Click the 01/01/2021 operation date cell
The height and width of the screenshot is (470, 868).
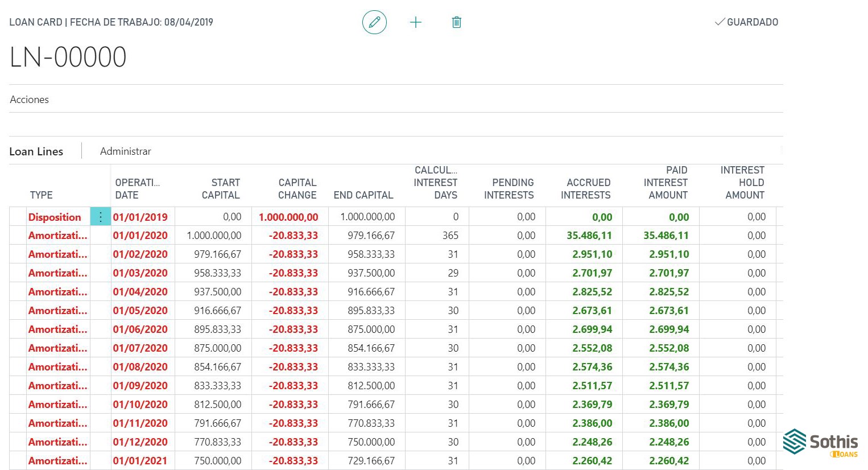(140, 461)
